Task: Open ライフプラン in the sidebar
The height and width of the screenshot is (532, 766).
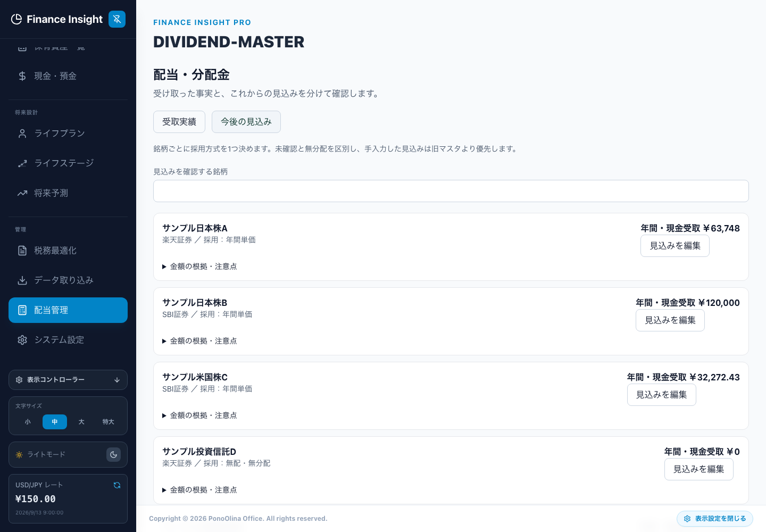Action: (x=68, y=134)
